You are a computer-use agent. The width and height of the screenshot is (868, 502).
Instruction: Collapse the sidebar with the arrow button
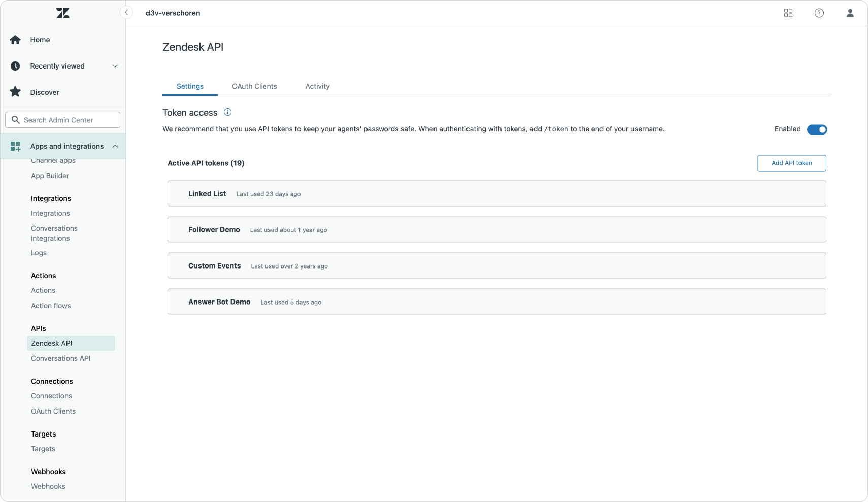click(x=126, y=13)
